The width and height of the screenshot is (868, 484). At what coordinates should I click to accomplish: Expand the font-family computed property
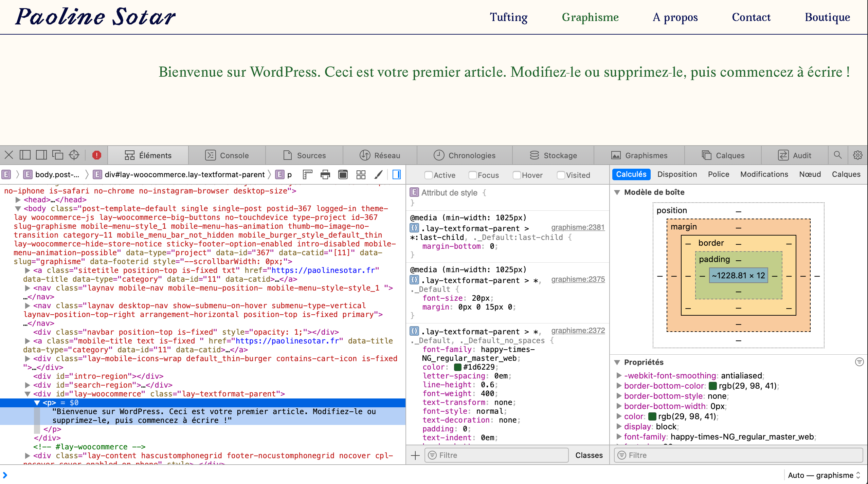click(x=619, y=436)
